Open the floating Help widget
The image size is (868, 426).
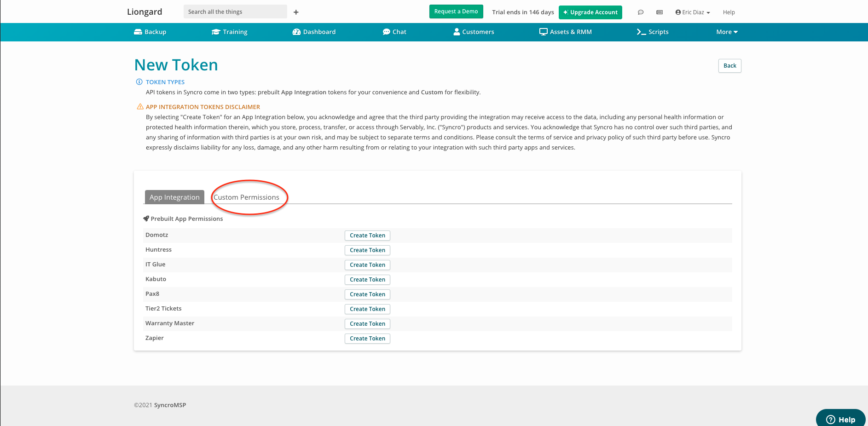840,419
